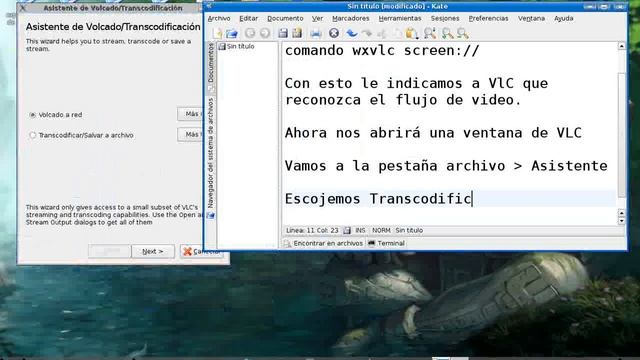Screen dimensions: 640x360
Task: Click the Copy icon in Kate toolbar
Action: point(397,33)
